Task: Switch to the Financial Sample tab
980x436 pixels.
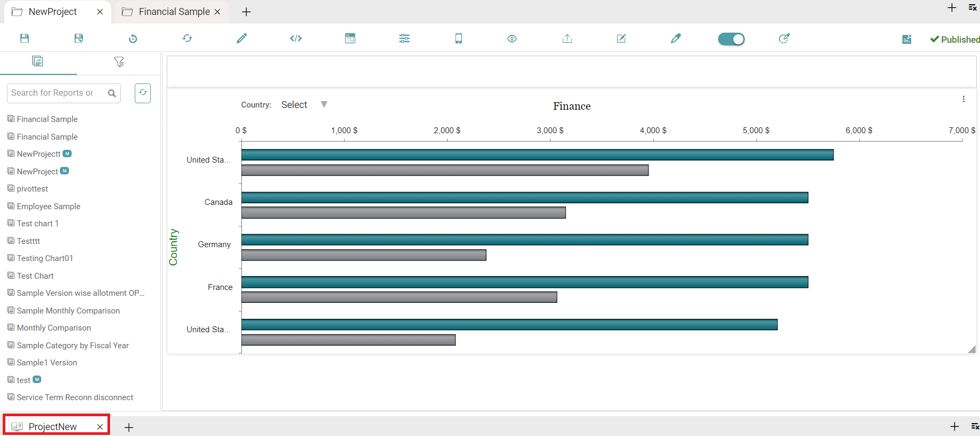Action: 174,12
